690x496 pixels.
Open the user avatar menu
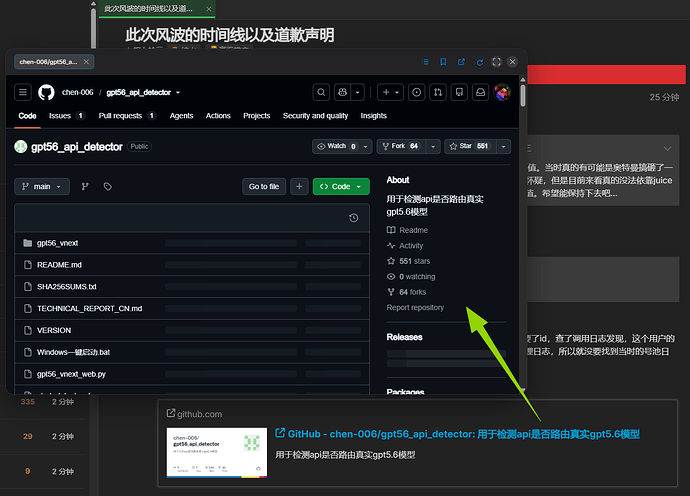[x=502, y=92]
